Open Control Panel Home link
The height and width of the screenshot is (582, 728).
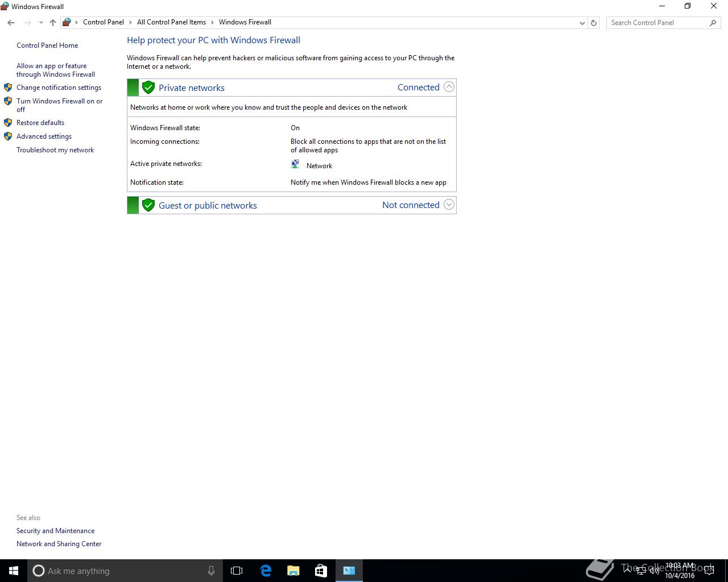(x=47, y=45)
